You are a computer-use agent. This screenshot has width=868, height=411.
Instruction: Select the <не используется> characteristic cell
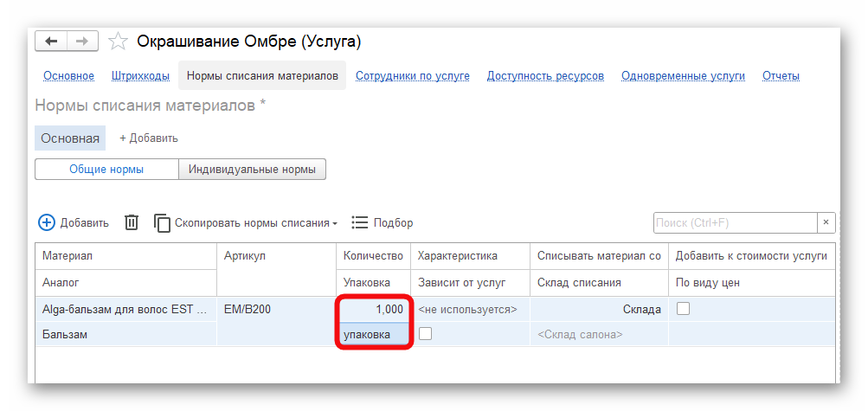click(x=470, y=309)
